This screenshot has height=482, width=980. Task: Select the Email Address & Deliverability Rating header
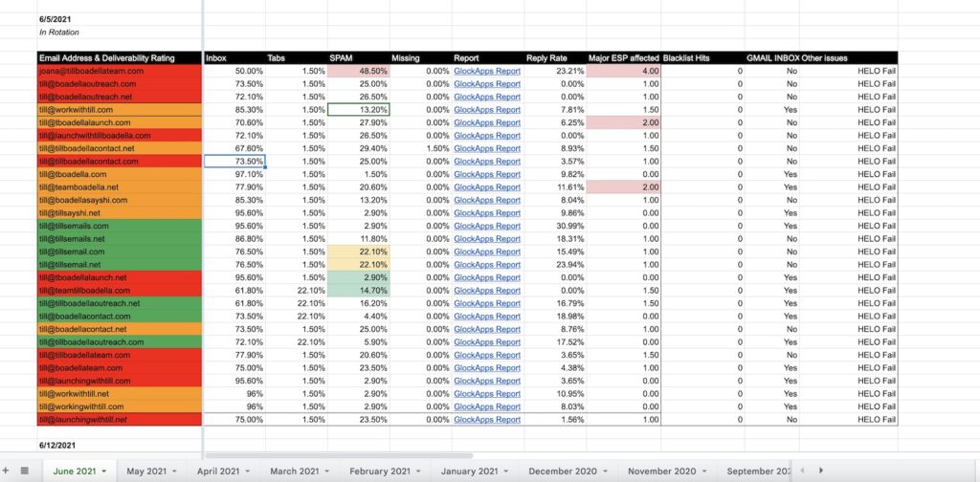120,58
